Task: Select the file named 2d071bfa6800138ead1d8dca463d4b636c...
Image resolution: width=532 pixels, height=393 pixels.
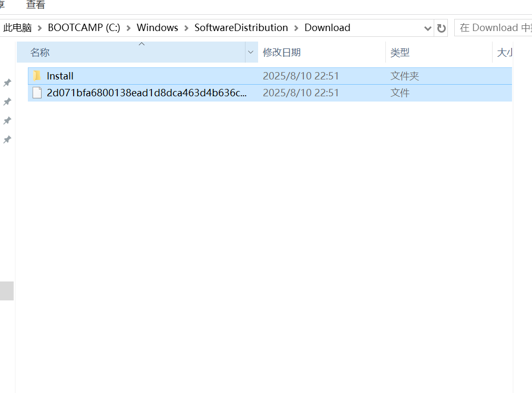Action: tap(147, 93)
